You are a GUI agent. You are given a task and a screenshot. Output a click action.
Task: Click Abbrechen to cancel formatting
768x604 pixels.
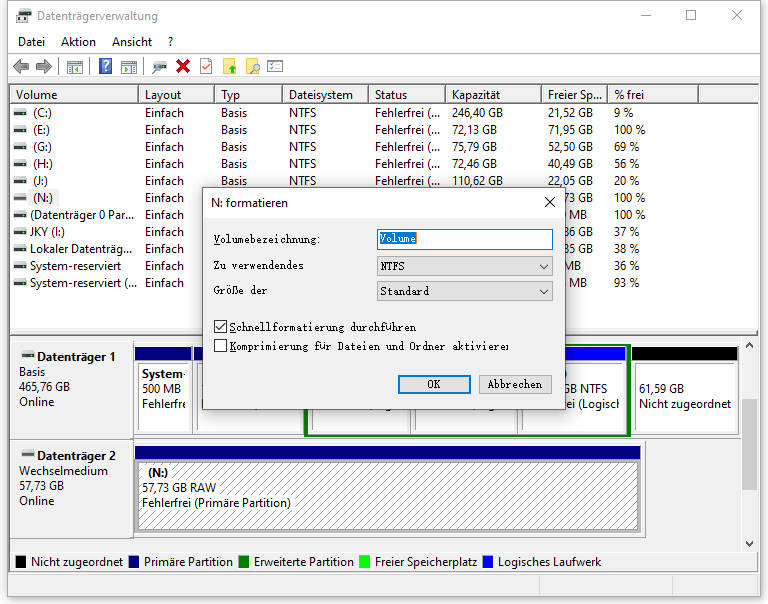coord(515,384)
